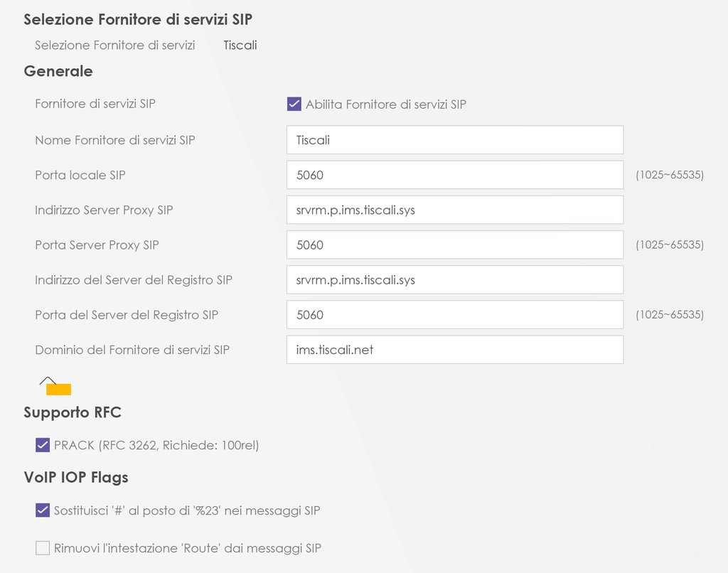Disable the Abilita Fornitore di servizi SIP checkbox

click(294, 105)
